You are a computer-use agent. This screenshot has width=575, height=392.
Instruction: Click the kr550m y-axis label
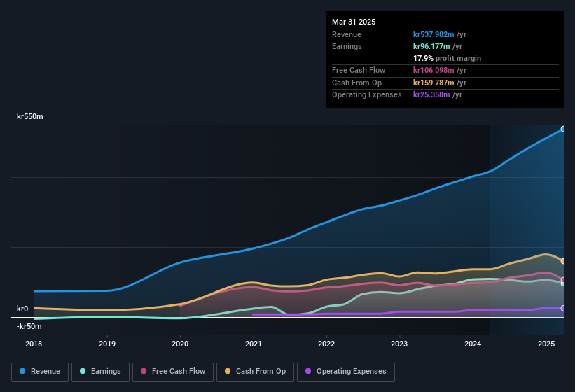click(x=29, y=116)
